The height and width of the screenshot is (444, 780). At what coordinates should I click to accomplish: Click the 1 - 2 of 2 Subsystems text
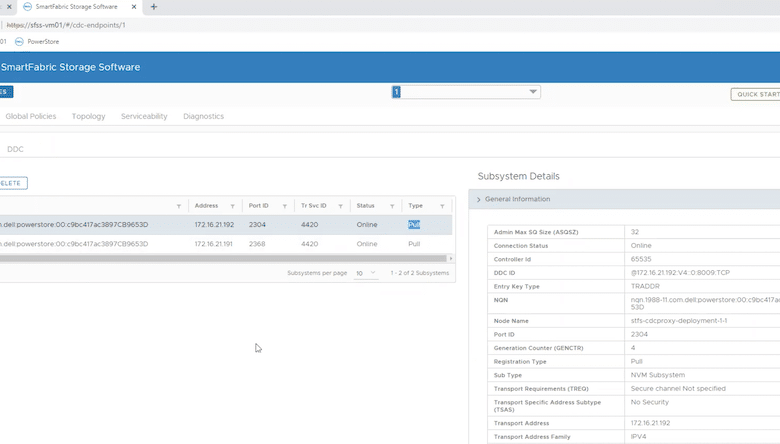(420, 273)
